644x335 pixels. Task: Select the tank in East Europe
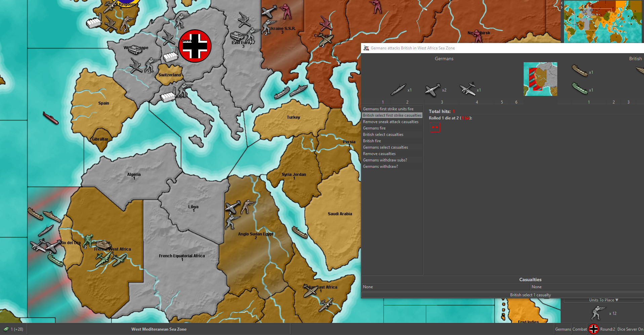click(x=237, y=36)
